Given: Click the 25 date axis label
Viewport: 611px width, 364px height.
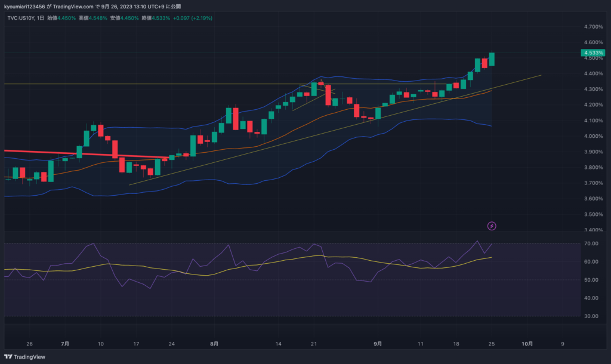Looking at the screenshot, I should (492, 344).
